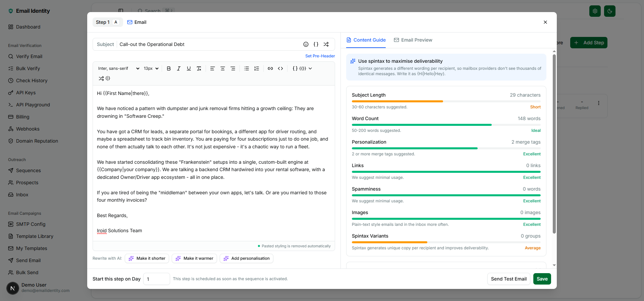Toggle italic formatting
This screenshot has width=644, height=301.
(x=179, y=68)
